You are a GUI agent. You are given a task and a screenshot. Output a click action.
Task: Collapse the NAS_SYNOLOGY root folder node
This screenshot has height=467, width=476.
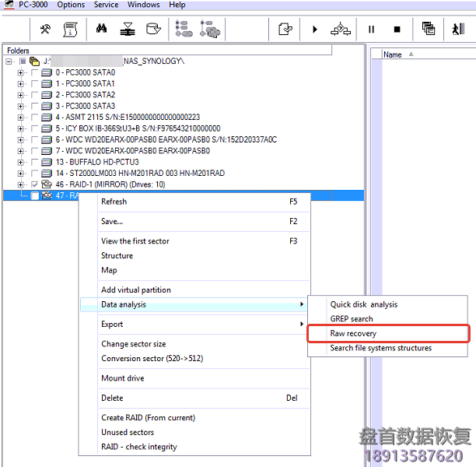click(x=9, y=61)
